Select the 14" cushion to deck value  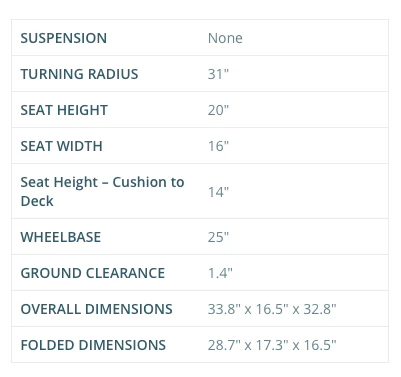[x=218, y=192]
